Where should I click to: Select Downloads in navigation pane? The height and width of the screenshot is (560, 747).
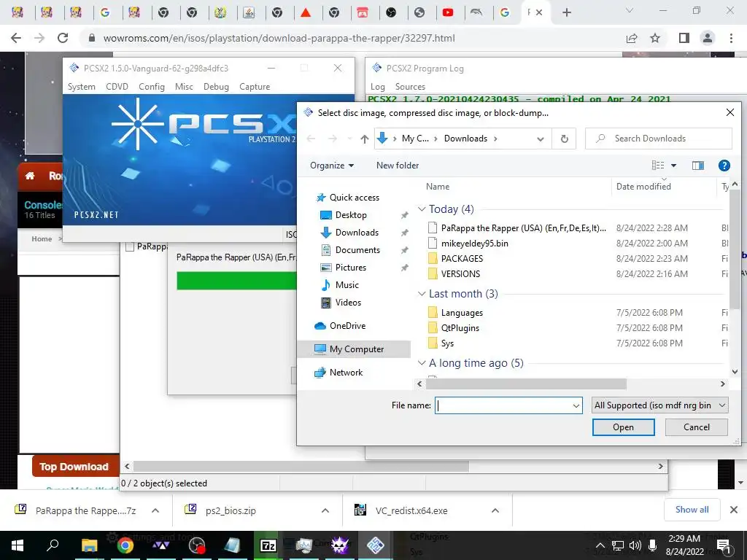(357, 233)
